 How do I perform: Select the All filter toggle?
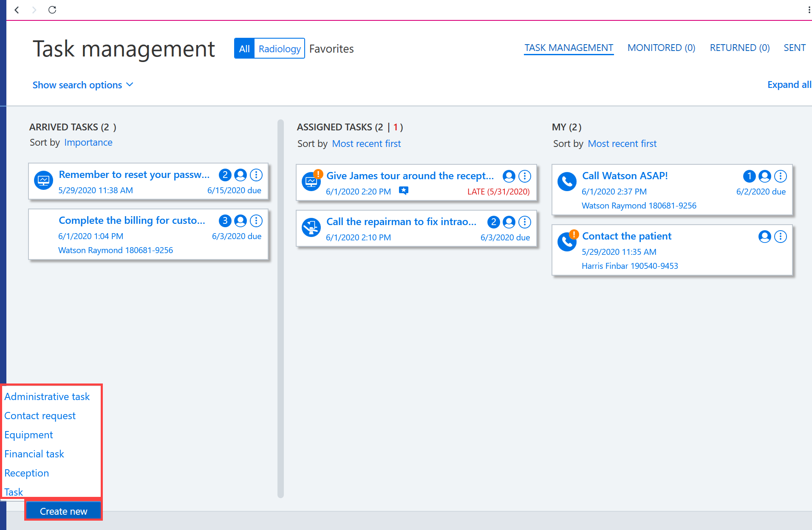coord(244,48)
